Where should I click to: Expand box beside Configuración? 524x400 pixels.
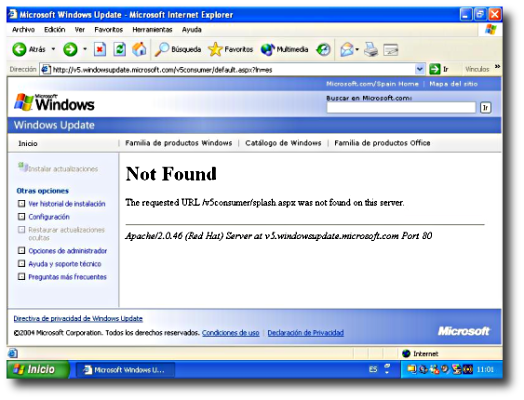click(x=21, y=217)
